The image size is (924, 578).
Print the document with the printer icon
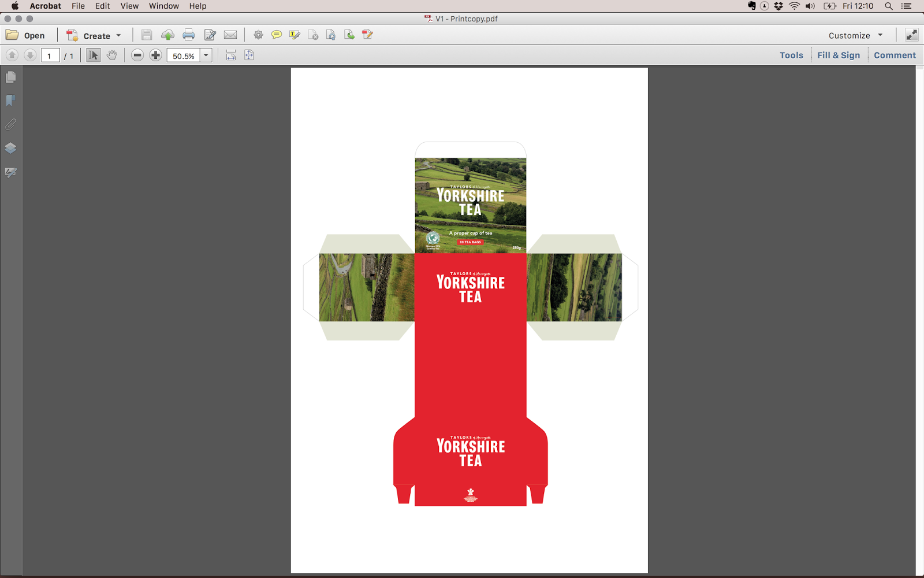[188, 35]
